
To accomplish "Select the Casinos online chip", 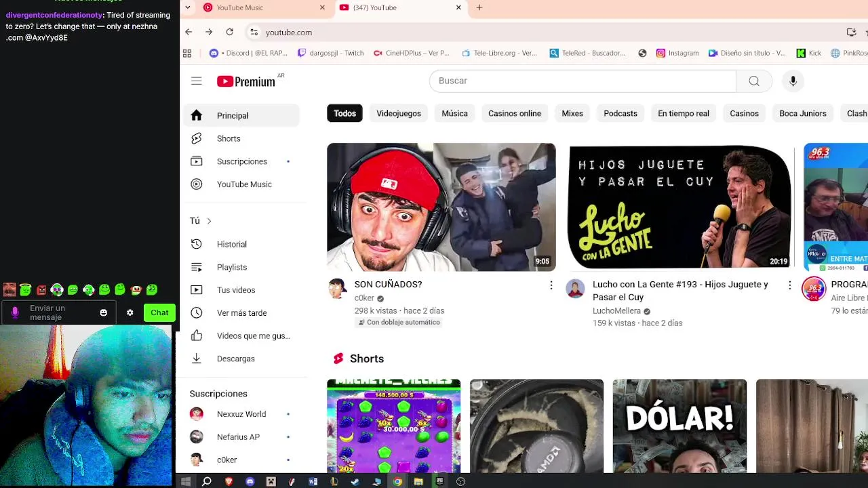I will tap(515, 113).
